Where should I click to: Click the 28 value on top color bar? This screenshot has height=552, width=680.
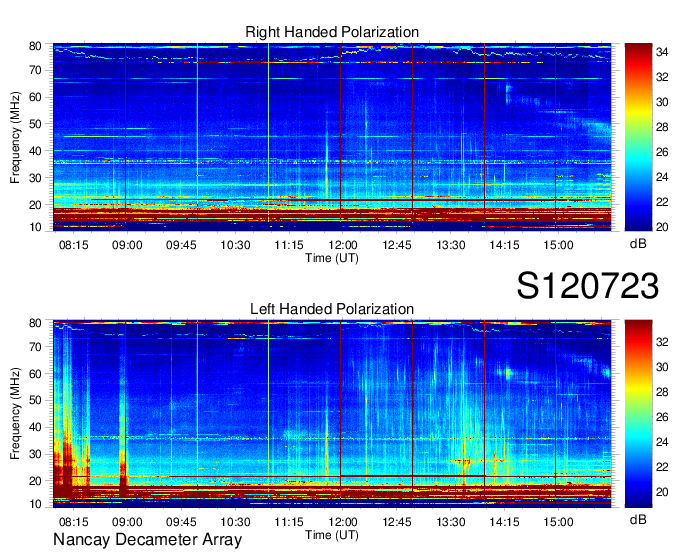tap(662, 127)
